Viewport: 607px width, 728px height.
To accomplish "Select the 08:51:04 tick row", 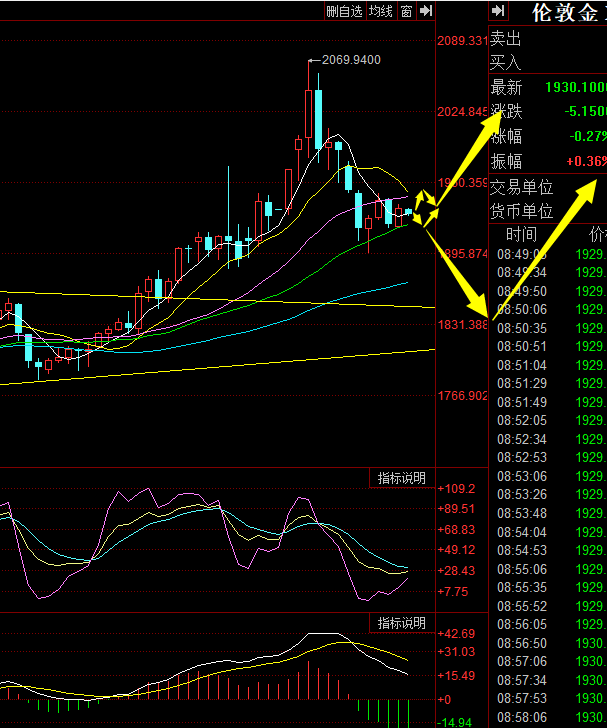I will click(552, 365).
